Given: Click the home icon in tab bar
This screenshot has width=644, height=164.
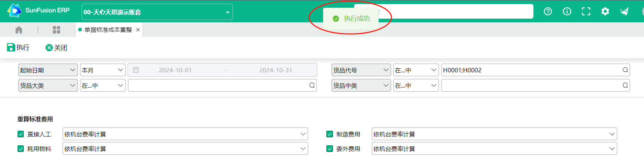Looking at the screenshot, I should [x=19, y=30].
